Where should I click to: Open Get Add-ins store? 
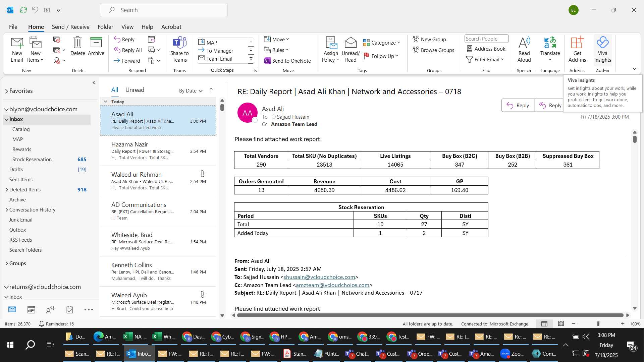coord(577,50)
